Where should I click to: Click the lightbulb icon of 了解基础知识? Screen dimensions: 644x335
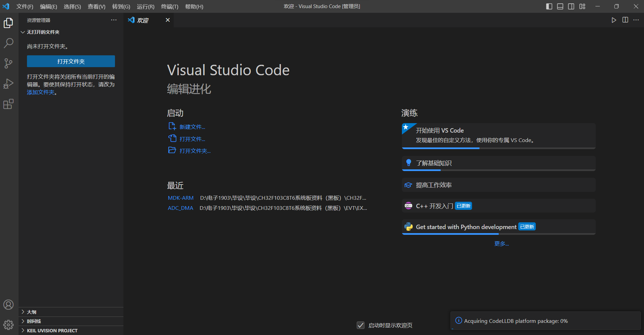point(409,163)
